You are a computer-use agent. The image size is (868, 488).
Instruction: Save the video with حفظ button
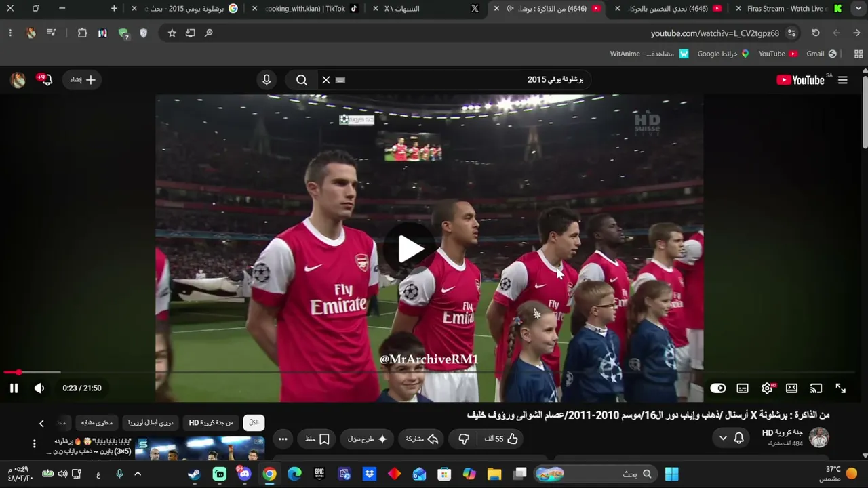tap(317, 439)
